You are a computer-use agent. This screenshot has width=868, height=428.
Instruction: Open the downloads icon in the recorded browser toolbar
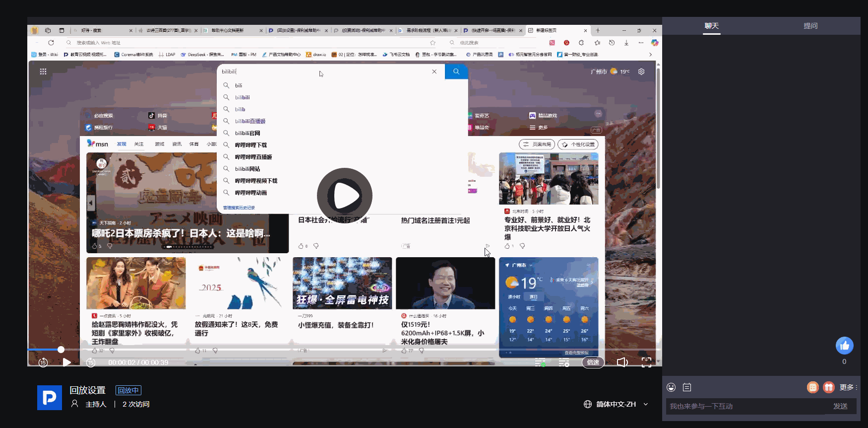tap(626, 43)
